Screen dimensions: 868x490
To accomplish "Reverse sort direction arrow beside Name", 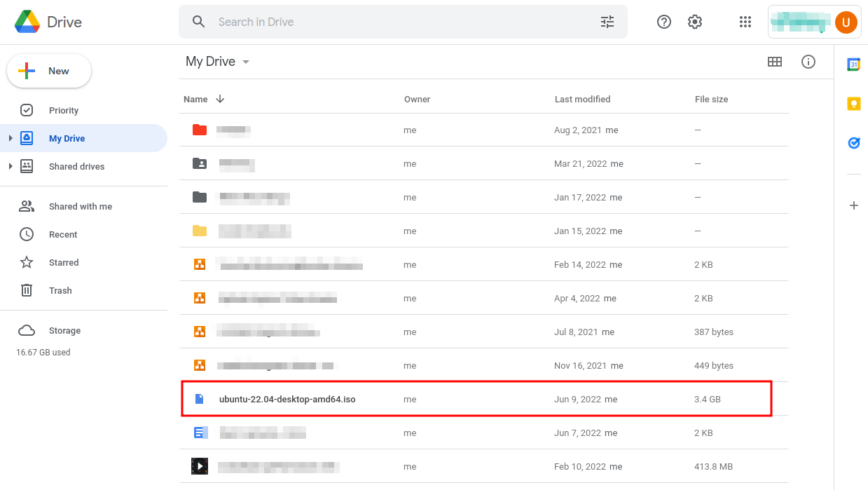I will pos(220,99).
